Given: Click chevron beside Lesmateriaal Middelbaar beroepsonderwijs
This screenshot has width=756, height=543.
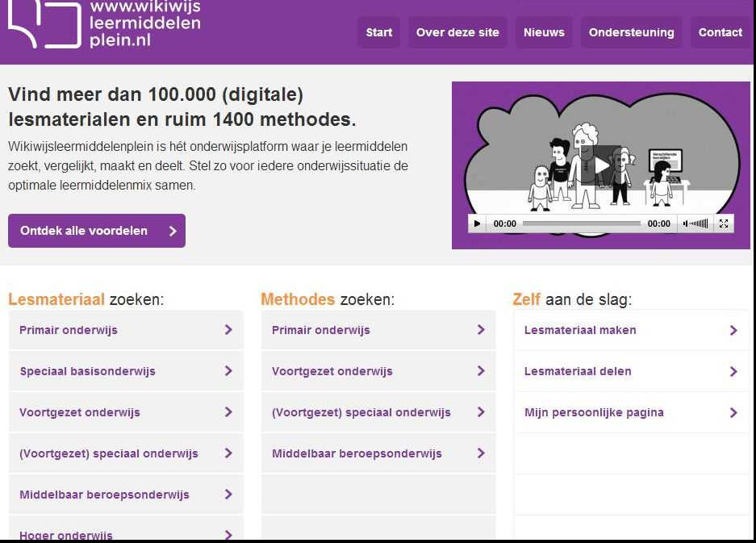Looking at the screenshot, I should click(228, 495).
